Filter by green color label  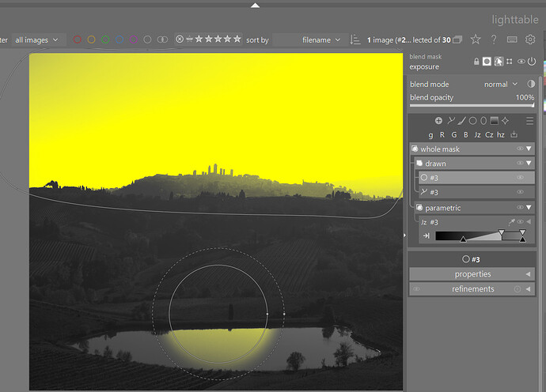point(105,40)
